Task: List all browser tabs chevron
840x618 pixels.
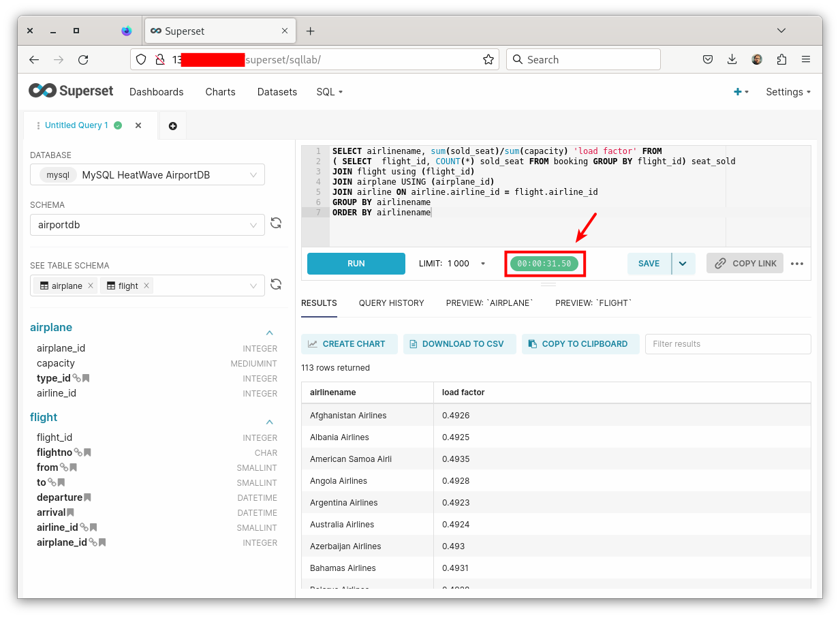Action: 781,31
